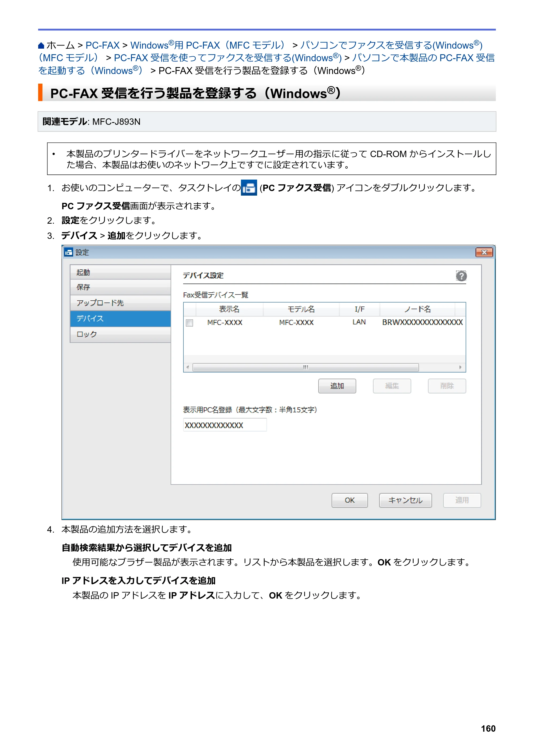Click the 表示名 column header
The image size is (534, 756).
229,309
